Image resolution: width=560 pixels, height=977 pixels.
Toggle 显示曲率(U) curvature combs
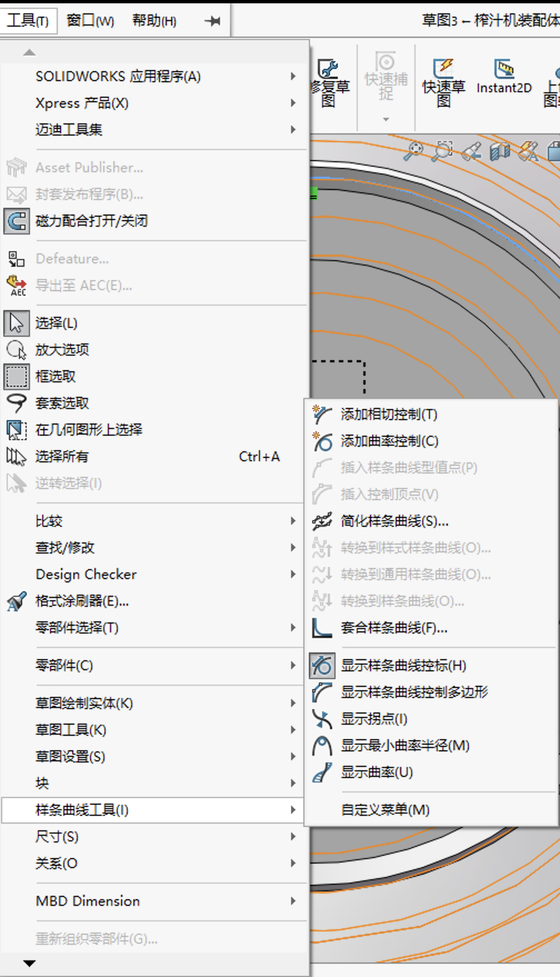coord(431,772)
